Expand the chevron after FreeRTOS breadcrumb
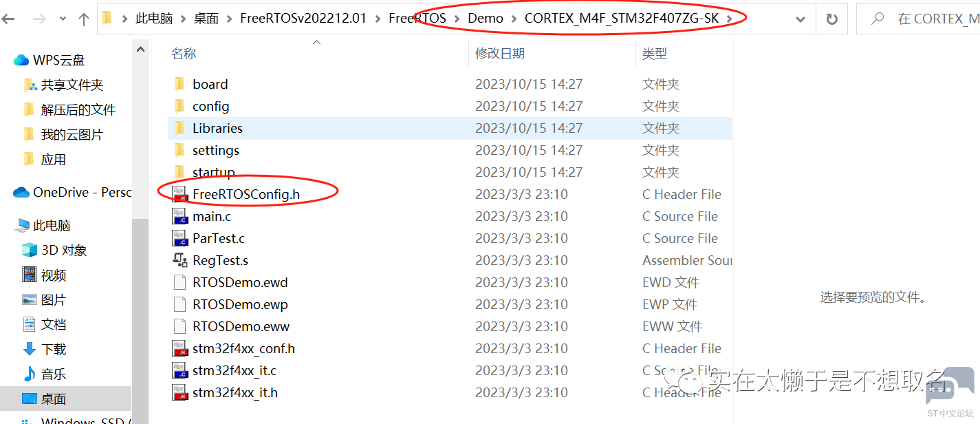Image resolution: width=980 pixels, height=424 pixels. [457, 19]
